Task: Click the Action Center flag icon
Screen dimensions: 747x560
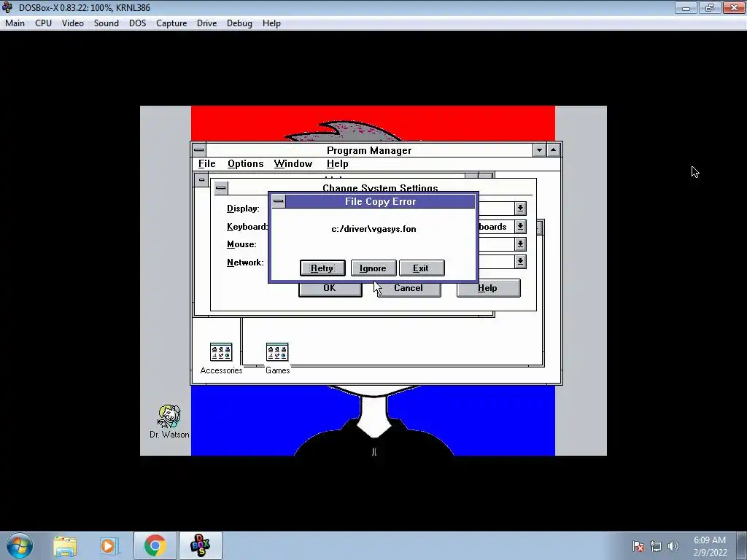Action: (638, 546)
